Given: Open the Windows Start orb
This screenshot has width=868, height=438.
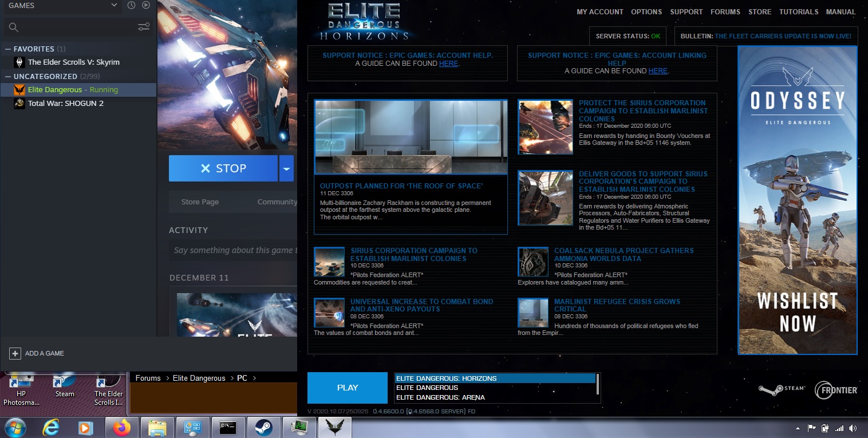Looking at the screenshot, I should pyautogui.click(x=15, y=427).
